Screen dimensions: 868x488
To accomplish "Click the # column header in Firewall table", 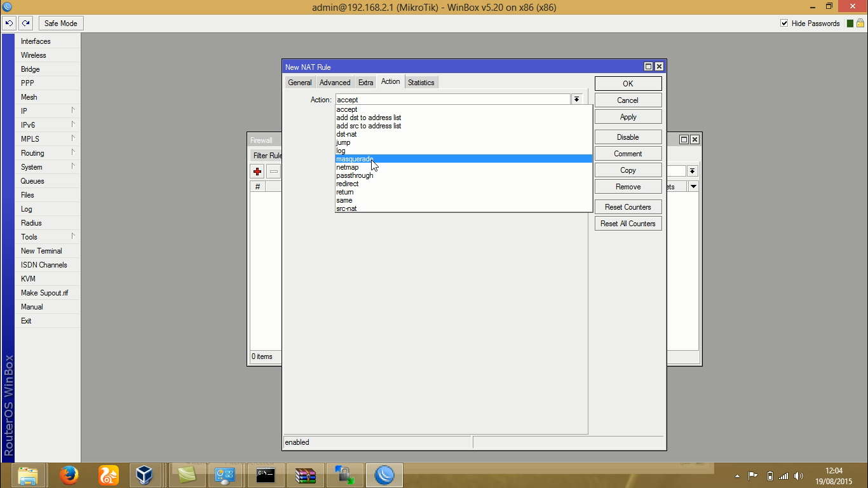I will (x=257, y=186).
